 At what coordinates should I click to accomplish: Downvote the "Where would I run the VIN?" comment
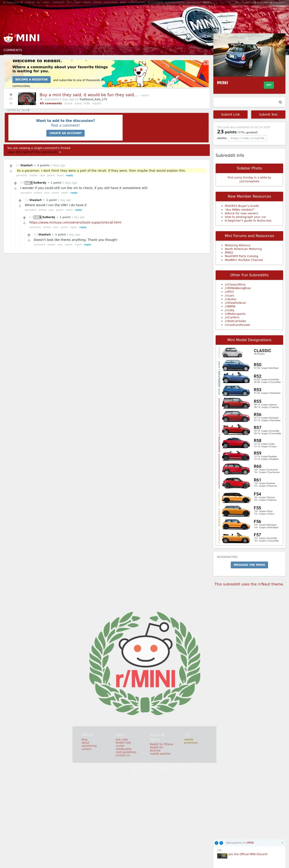pyautogui.click(x=20, y=206)
